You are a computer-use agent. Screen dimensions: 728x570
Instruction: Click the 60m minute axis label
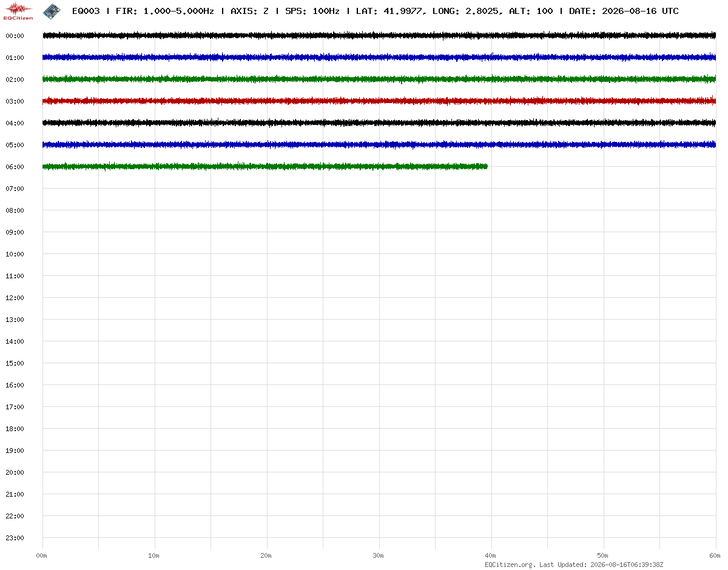pos(715,555)
